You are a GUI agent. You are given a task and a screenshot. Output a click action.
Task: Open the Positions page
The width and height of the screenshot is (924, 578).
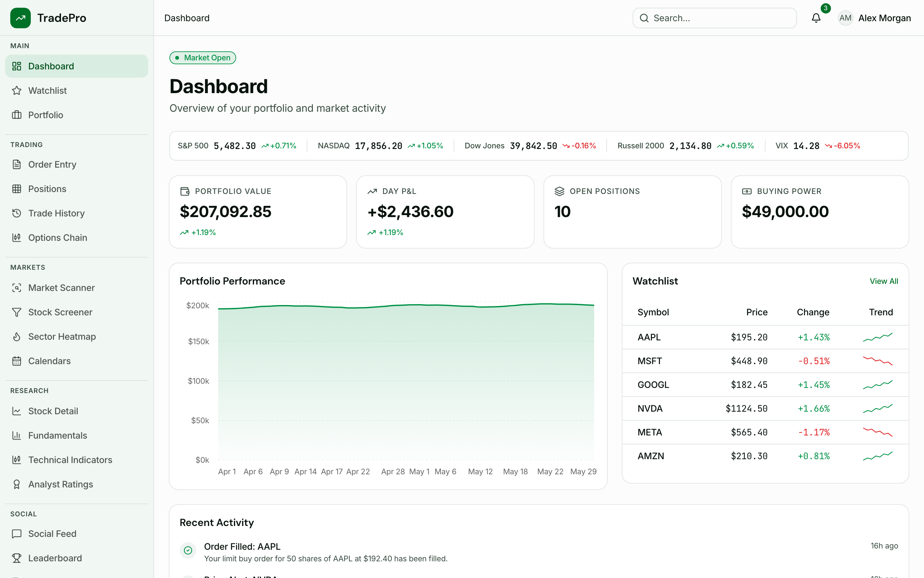(x=77, y=189)
